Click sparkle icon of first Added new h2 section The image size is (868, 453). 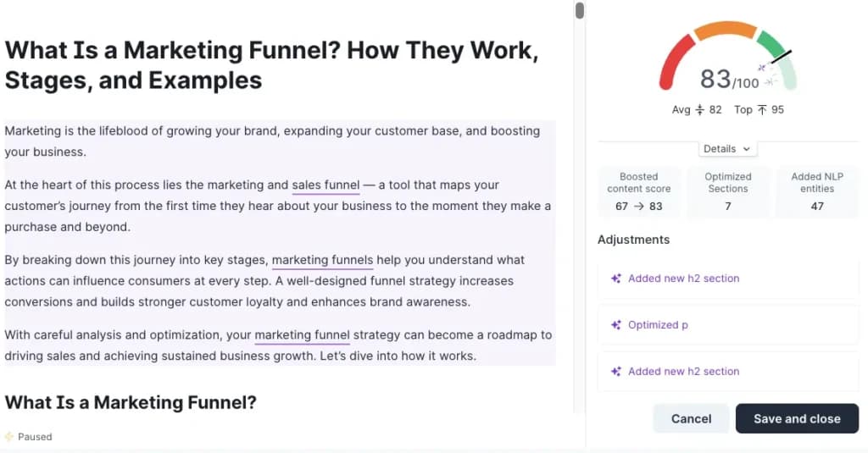615,279
